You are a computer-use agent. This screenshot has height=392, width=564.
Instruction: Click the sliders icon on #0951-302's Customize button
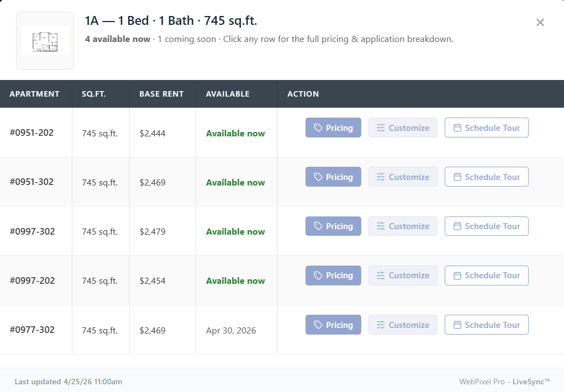381,177
